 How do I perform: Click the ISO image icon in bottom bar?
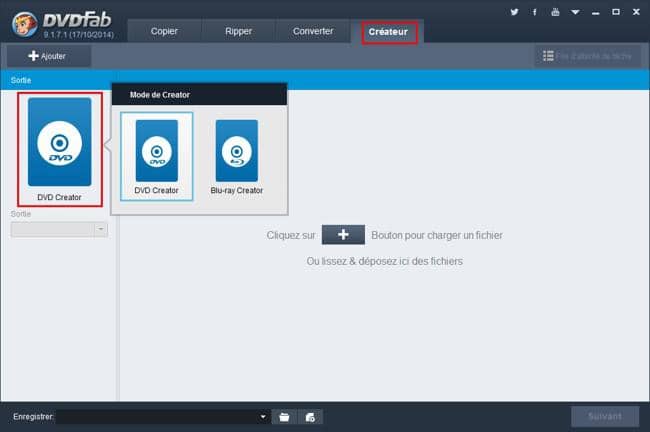(311, 416)
